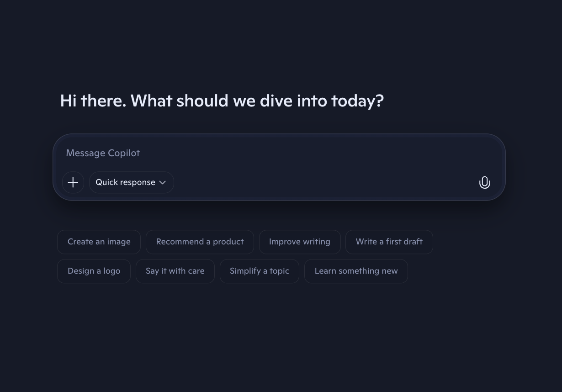Start voice input with the microphone icon
The image size is (562, 392).
pyautogui.click(x=484, y=182)
